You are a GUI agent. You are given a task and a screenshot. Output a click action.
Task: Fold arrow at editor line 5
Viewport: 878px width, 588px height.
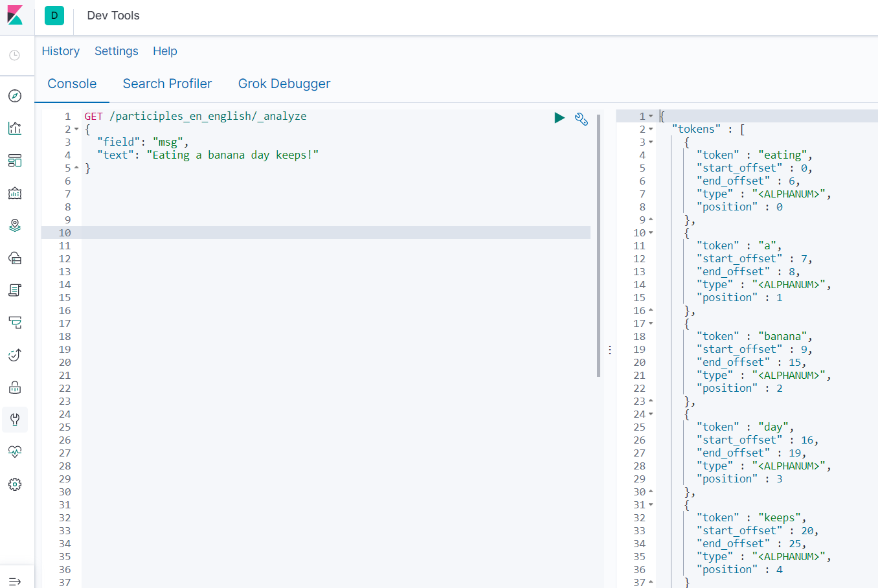[x=76, y=168]
